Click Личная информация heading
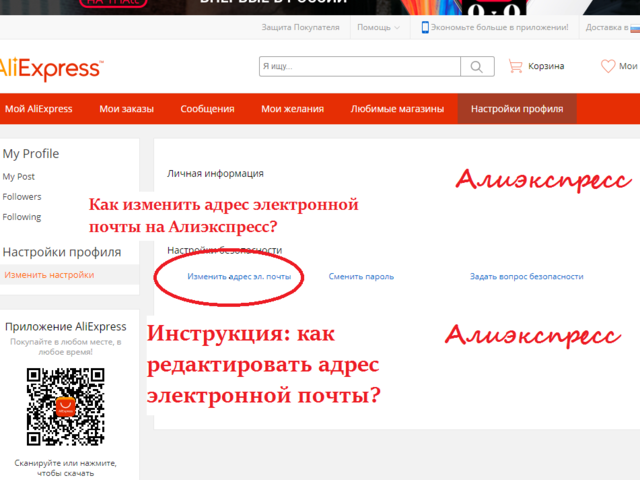Viewport: 640px width, 480px height. pyautogui.click(x=215, y=173)
